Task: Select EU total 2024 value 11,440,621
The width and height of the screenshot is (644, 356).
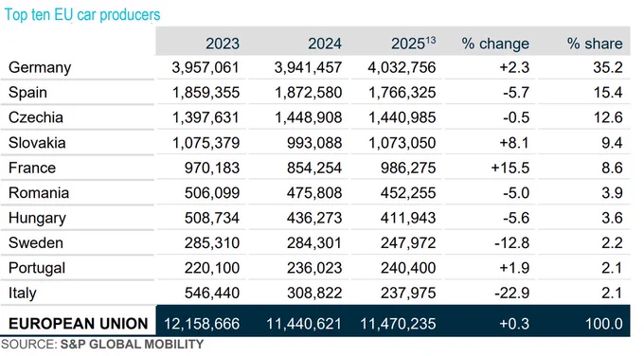Action: point(304,324)
